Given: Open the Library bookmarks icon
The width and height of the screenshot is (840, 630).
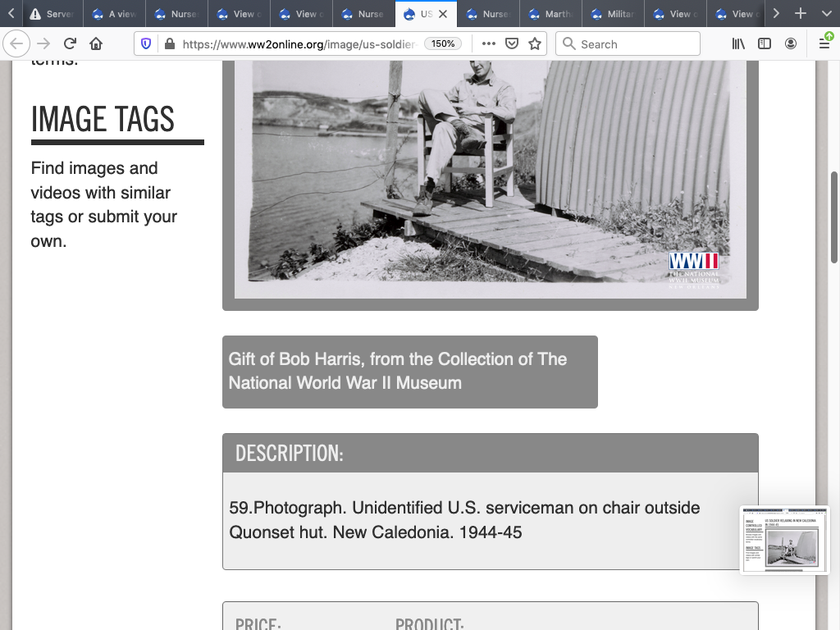Looking at the screenshot, I should coord(738,44).
